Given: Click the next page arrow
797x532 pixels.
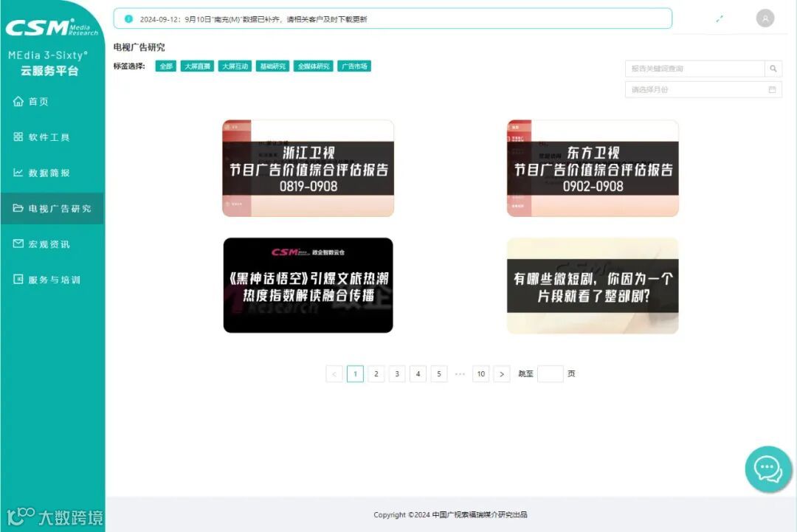Looking at the screenshot, I should pyautogui.click(x=502, y=374).
